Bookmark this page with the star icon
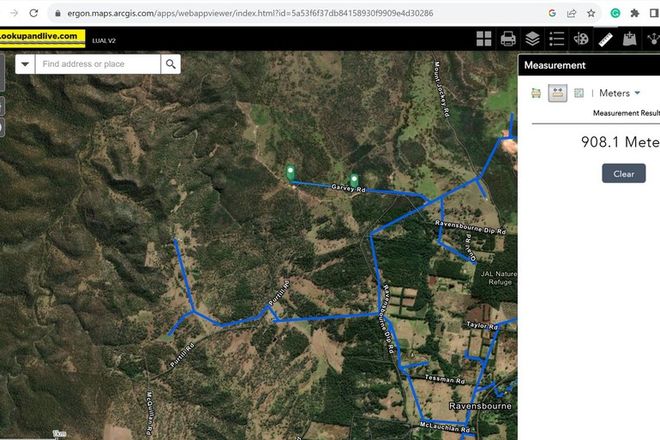 point(591,13)
